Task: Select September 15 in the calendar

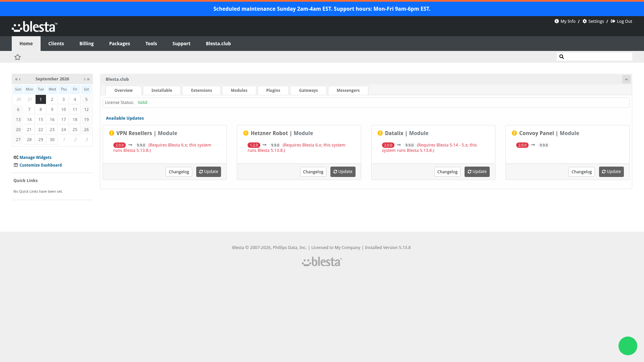Action: (41, 120)
